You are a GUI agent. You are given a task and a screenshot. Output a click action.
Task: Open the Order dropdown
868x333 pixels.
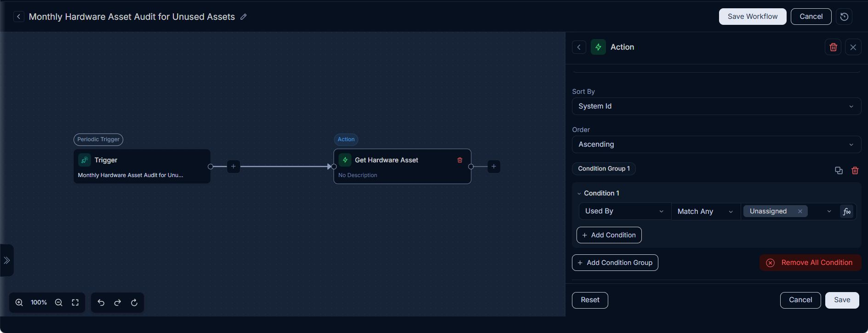pos(716,144)
